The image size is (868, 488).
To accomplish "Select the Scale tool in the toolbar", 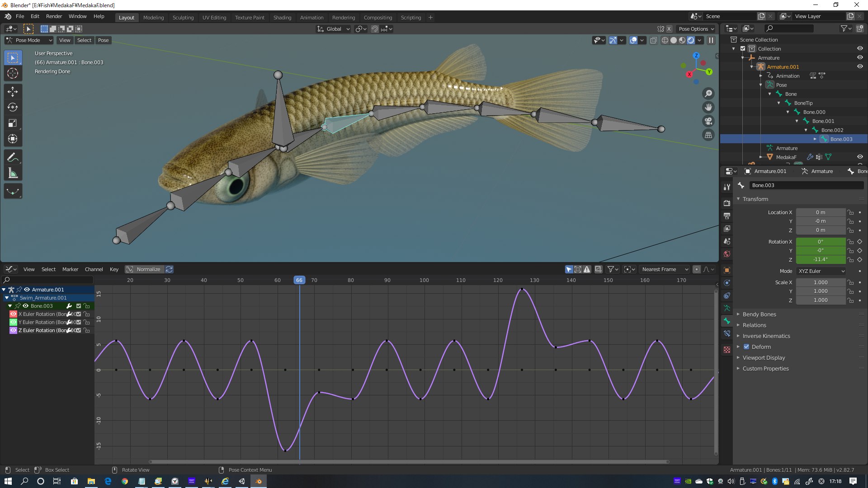I will coord(13,123).
